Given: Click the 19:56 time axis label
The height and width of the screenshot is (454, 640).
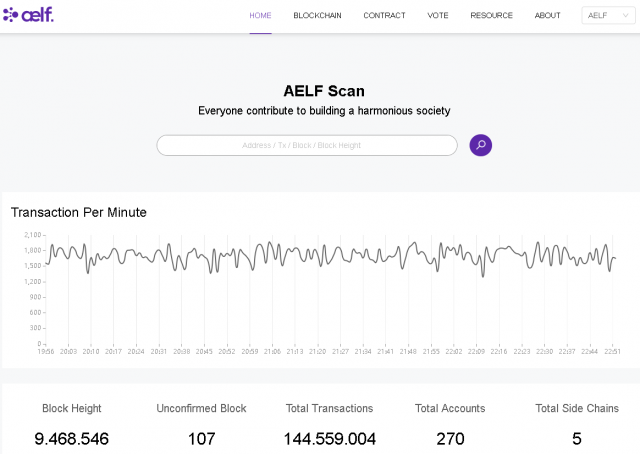Looking at the screenshot, I should click(x=46, y=352).
